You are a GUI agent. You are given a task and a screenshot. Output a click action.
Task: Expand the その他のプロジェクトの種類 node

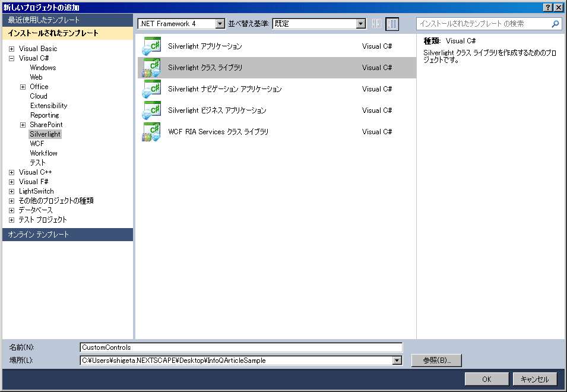coord(11,201)
